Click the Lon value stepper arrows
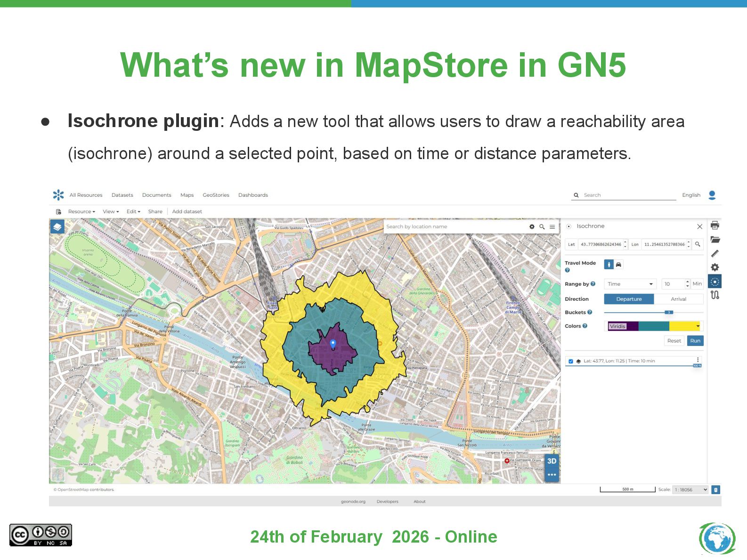This screenshot has height=560, width=747. click(x=689, y=244)
